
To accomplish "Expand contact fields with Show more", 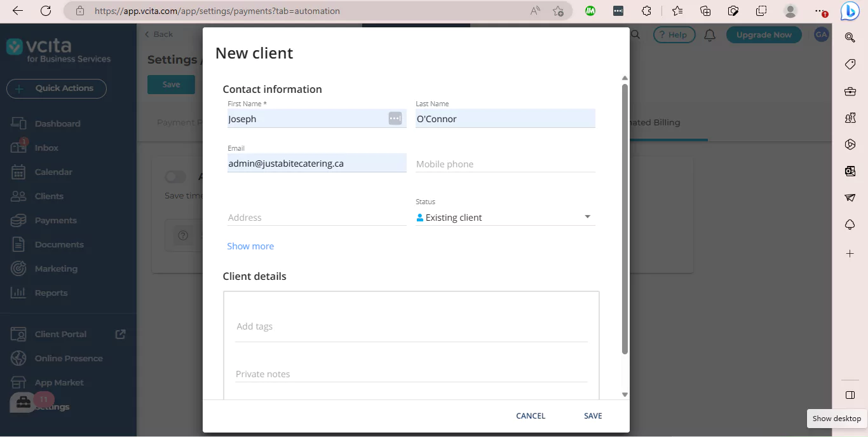I will point(250,246).
